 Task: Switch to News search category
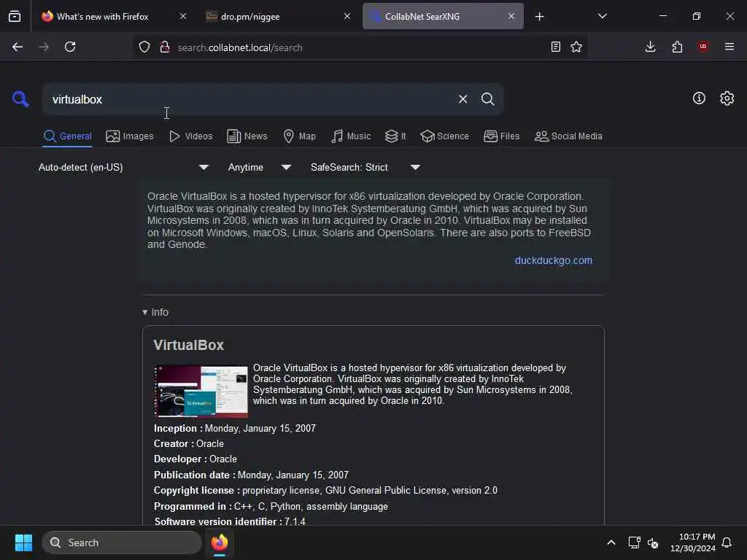[247, 136]
